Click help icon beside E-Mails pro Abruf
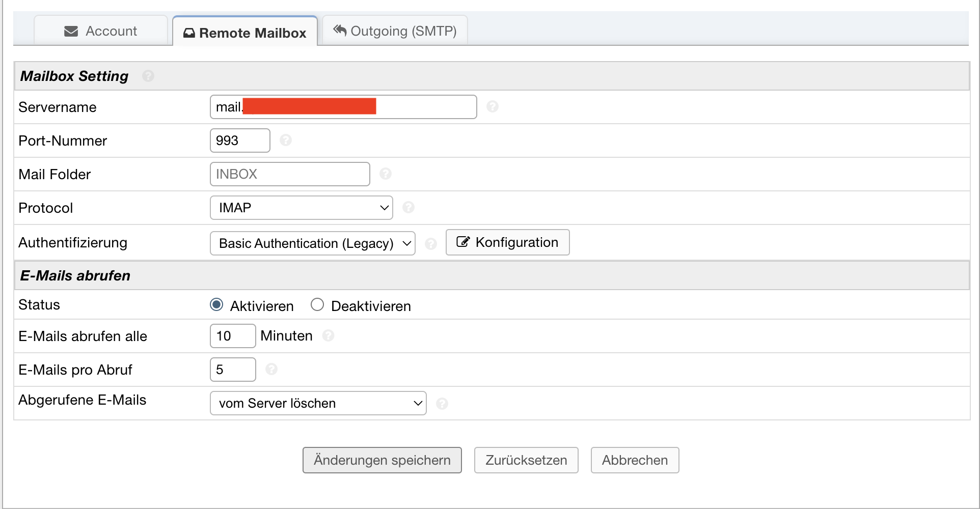 click(271, 370)
